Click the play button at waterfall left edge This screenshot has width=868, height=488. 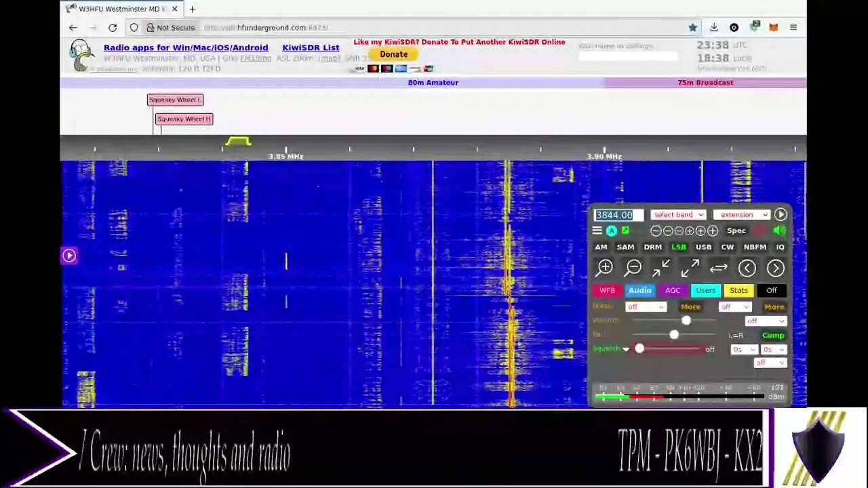[69, 256]
